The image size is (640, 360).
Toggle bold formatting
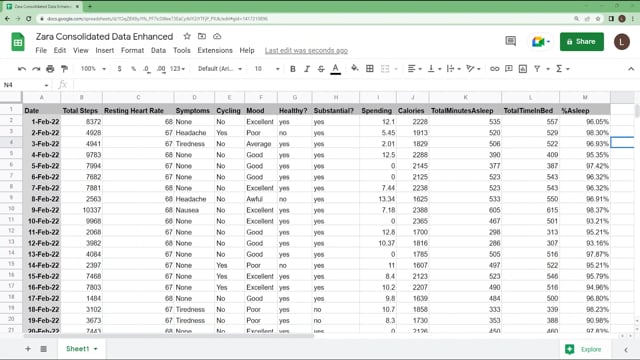293,69
